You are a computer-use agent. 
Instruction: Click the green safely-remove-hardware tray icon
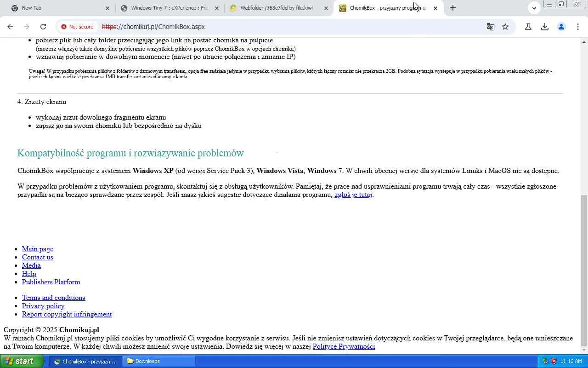tap(545, 362)
